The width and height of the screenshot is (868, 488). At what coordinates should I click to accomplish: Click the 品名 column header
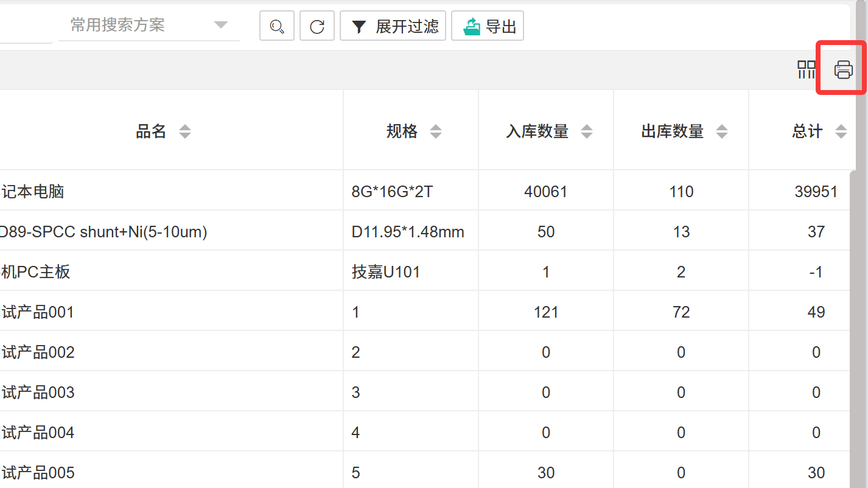pyautogui.click(x=151, y=131)
